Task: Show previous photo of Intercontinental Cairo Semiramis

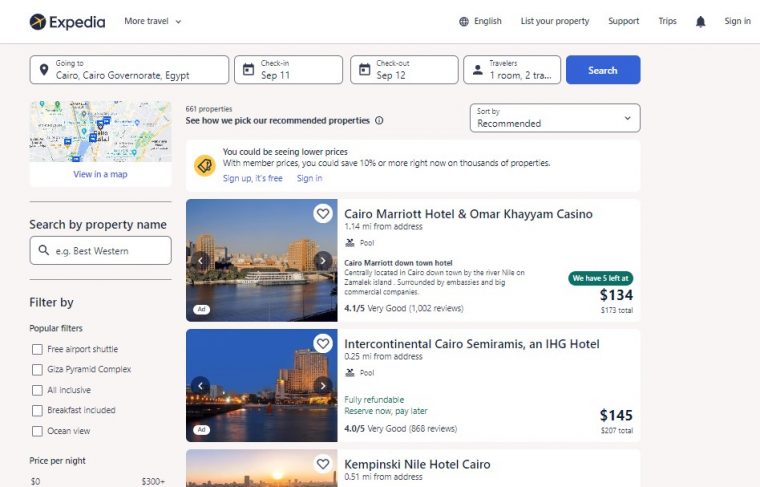Action: pos(200,386)
